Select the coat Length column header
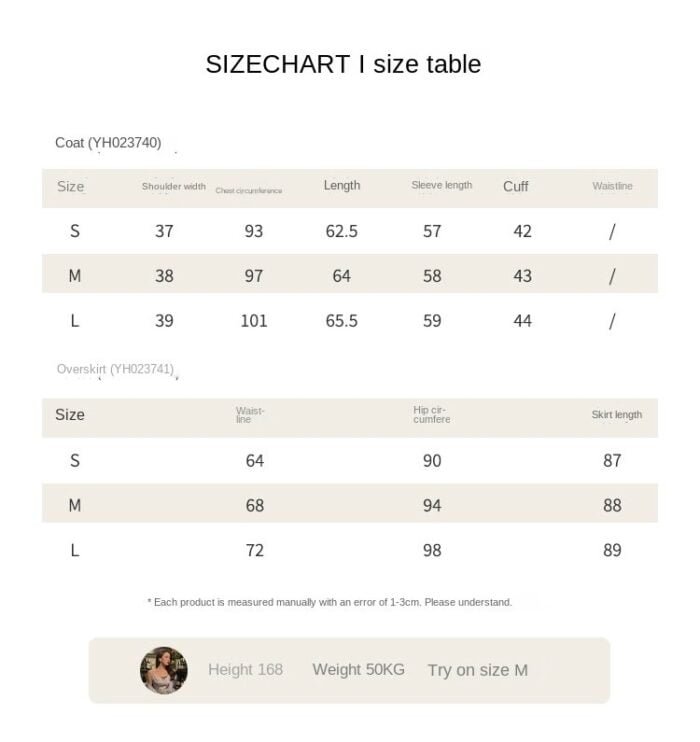This screenshot has height=742, width=700. click(x=342, y=186)
